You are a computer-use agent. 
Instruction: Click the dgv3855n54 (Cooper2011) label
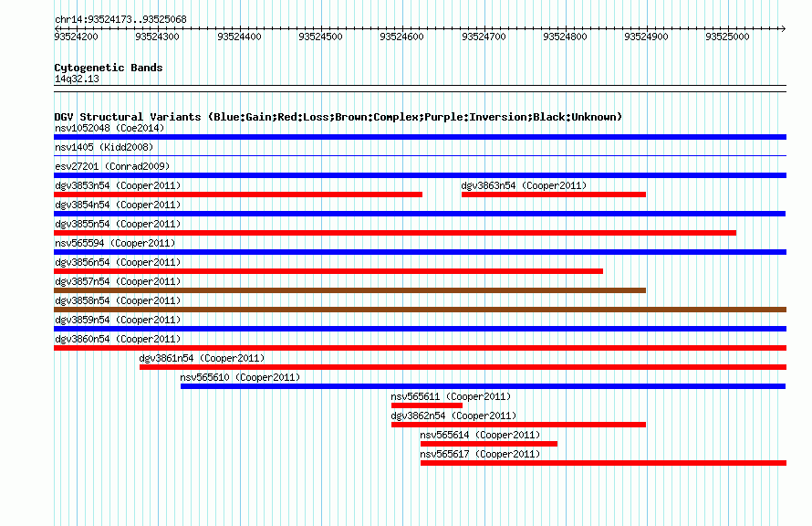click(x=118, y=224)
